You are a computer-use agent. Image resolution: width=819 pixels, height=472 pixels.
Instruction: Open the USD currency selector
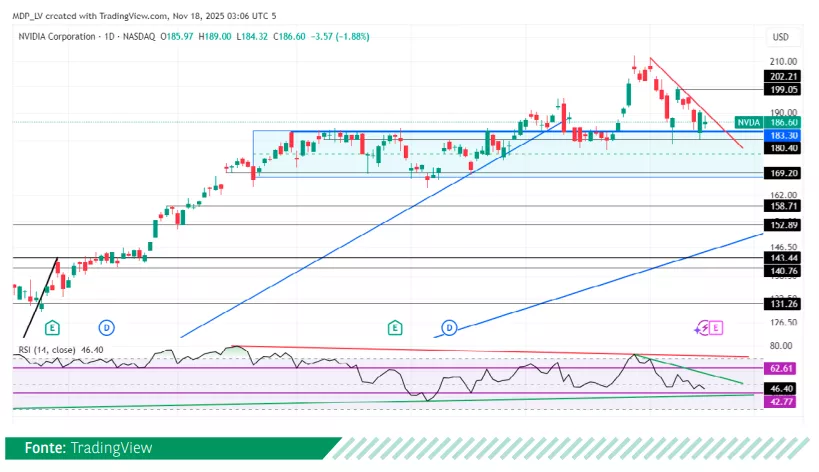(780, 37)
